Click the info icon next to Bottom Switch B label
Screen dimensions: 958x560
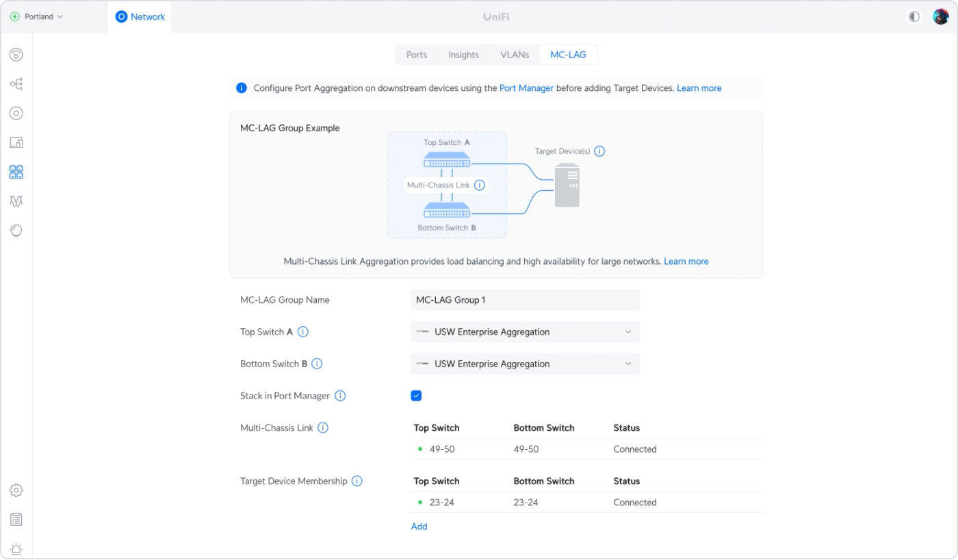(317, 364)
